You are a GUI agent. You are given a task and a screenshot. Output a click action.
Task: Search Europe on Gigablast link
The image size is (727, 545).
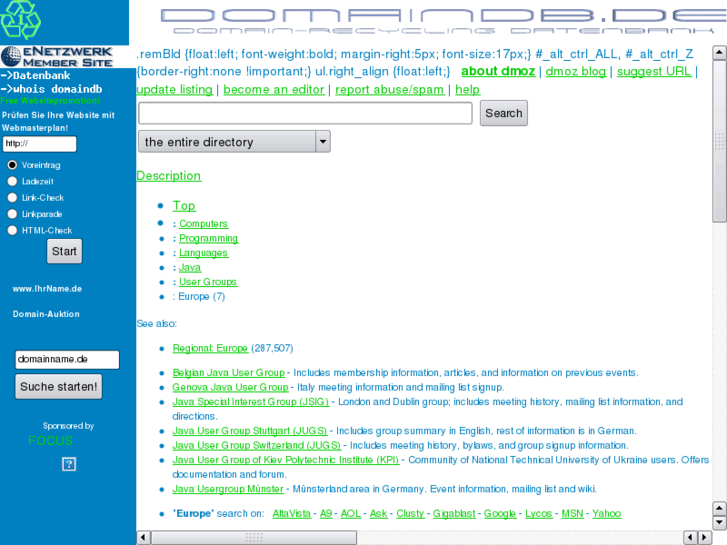(454, 513)
